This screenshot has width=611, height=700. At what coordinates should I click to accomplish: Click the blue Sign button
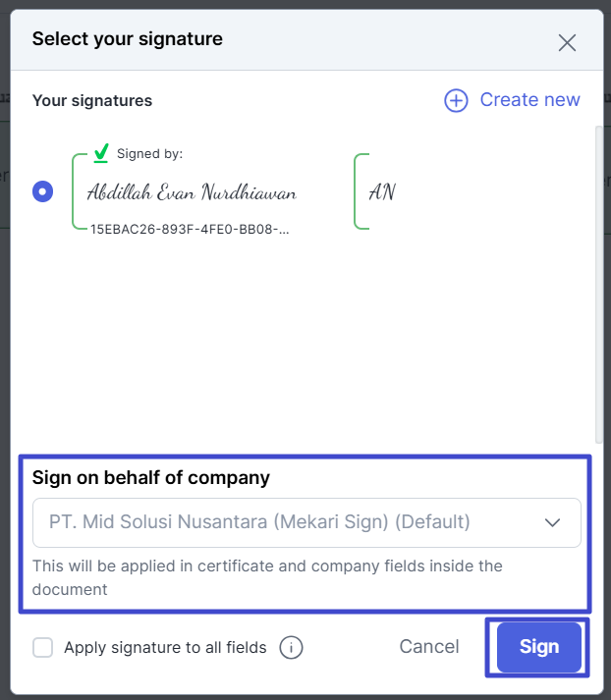point(538,647)
